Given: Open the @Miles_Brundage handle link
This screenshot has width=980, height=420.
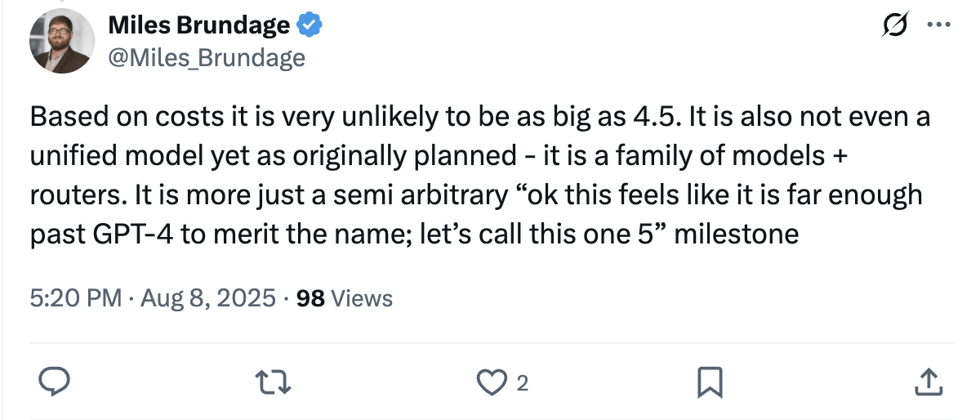Looking at the screenshot, I should [x=207, y=57].
